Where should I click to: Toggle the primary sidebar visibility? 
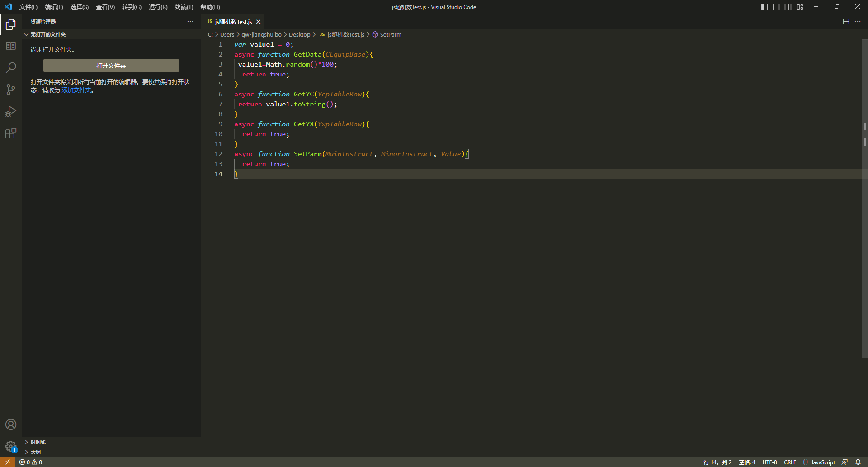click(x=764, y=7)
